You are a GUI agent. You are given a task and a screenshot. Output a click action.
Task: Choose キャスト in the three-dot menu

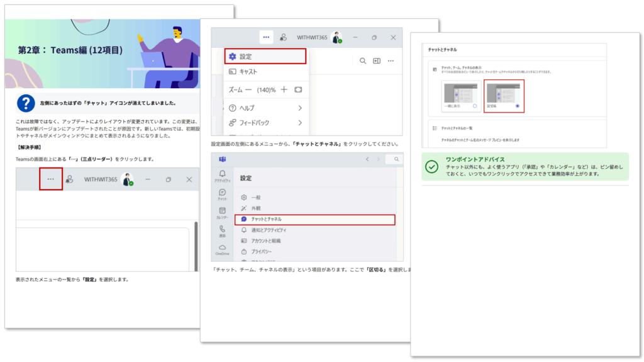[266, 72]
